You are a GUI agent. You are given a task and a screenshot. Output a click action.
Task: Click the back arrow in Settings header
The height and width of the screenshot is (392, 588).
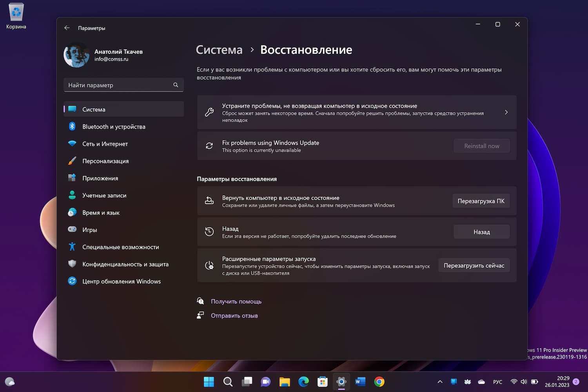[x=67, y=28]
